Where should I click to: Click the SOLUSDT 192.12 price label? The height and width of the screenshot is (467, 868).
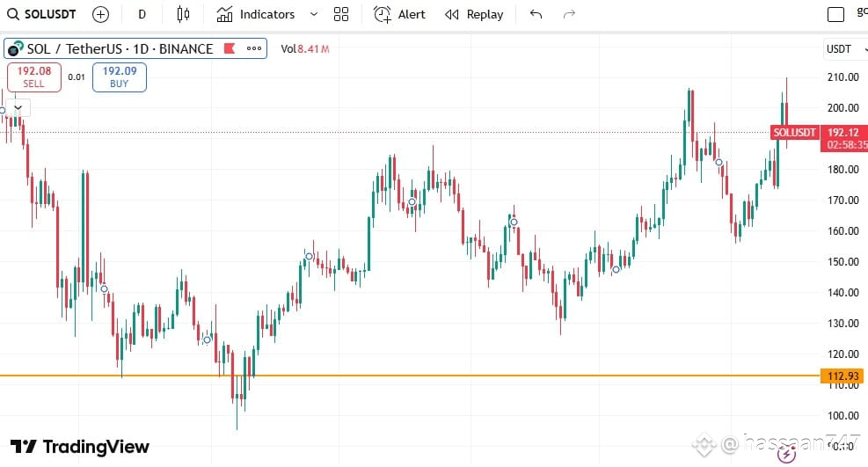(820, 138)
